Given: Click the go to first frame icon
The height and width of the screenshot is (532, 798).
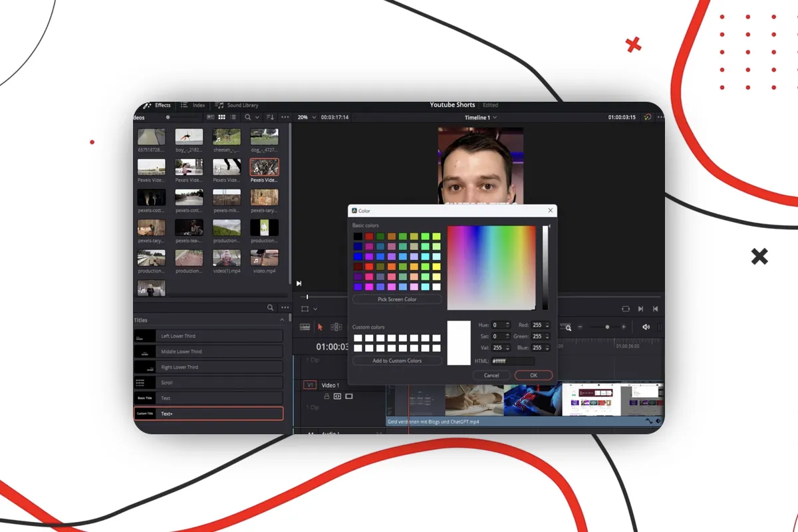Looking at the screenshot, I should point(655,309).
